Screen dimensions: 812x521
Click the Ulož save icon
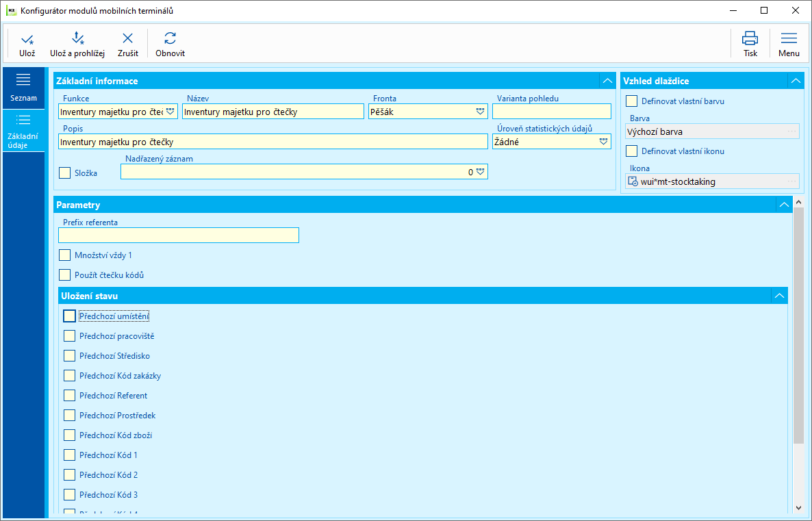click(27, 39)
